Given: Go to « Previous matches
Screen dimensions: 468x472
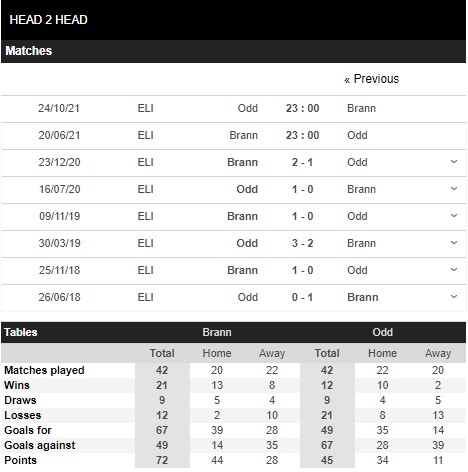Looking at the screenshot, I should click(x=372, y=79).
